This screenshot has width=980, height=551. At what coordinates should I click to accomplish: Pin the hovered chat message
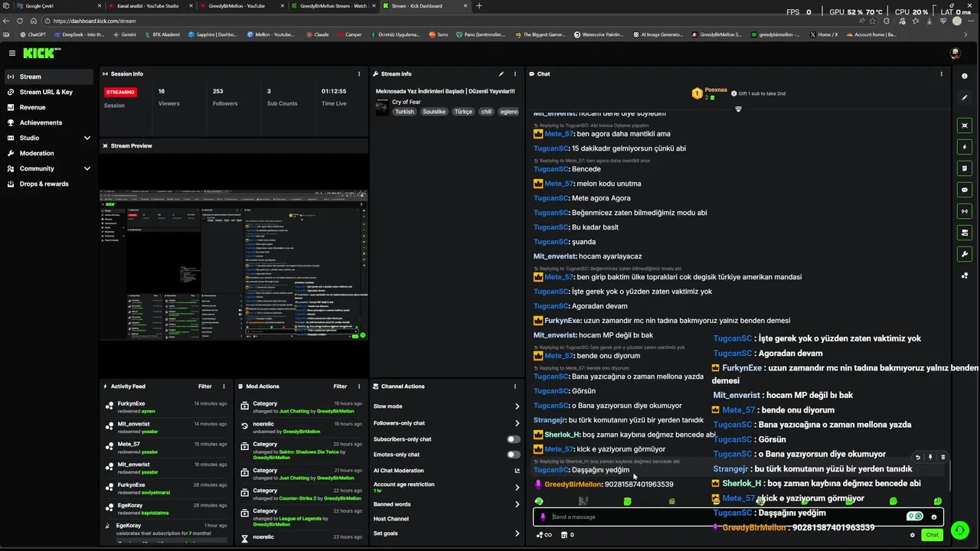(930, 457)
